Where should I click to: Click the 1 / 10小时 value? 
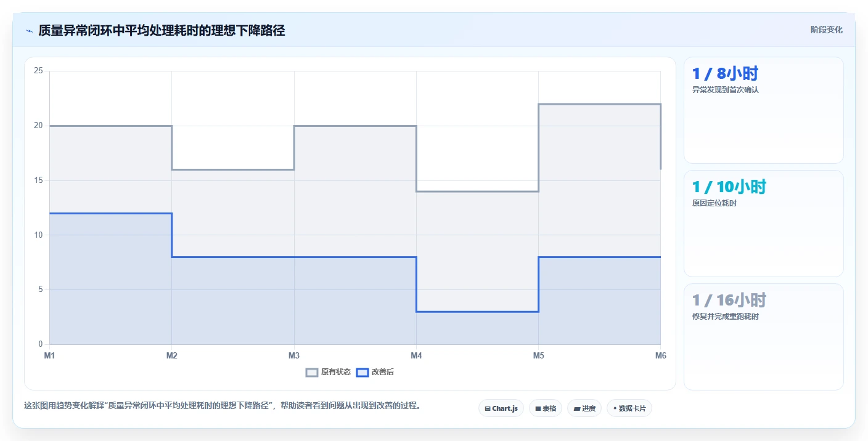click(729, 187)
